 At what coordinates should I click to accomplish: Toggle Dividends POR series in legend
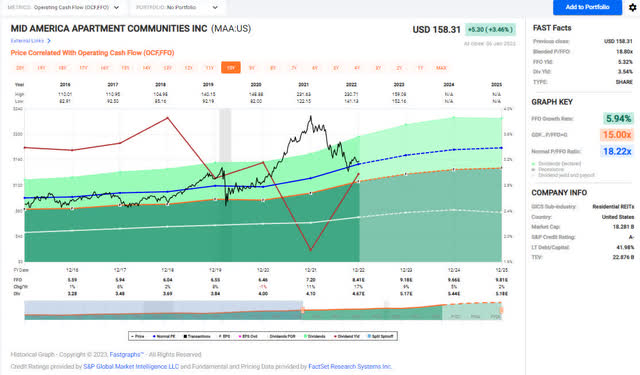[281, 336]
